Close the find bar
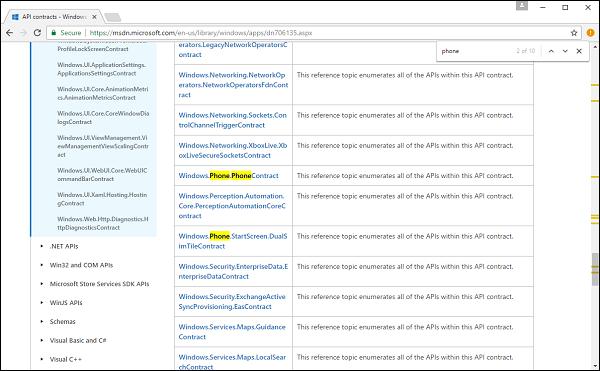The image size is (600, 371). pyautogui.click(x=579, y=51)
